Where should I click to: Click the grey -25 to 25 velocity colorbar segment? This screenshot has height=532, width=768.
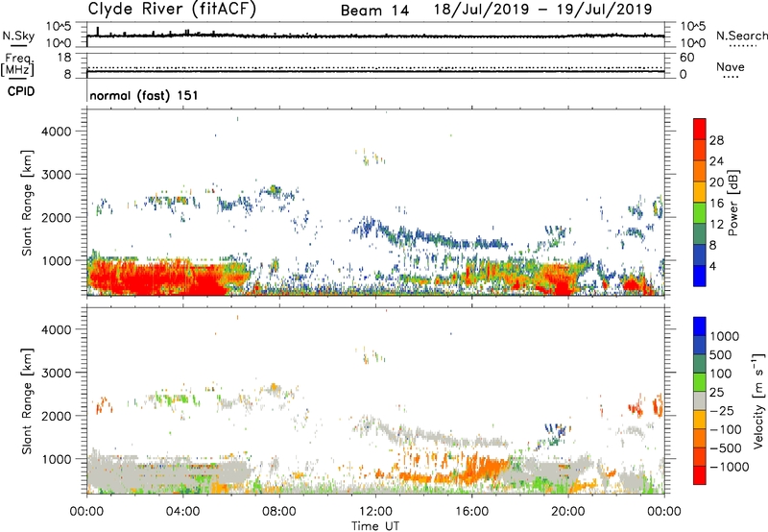pos(700,400)
